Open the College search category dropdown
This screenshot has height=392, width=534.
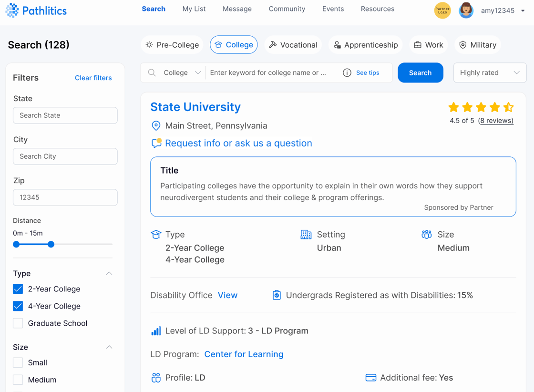point(182,73)
